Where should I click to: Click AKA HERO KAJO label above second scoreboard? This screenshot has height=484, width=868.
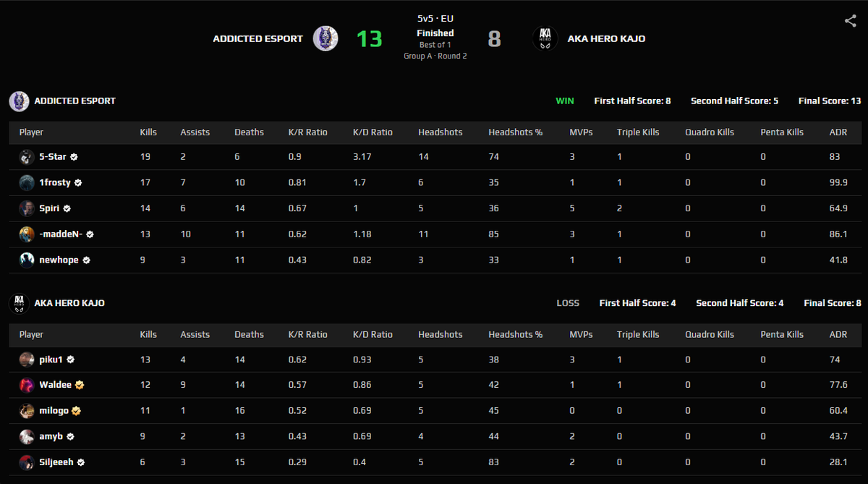[x=69, y=303]
